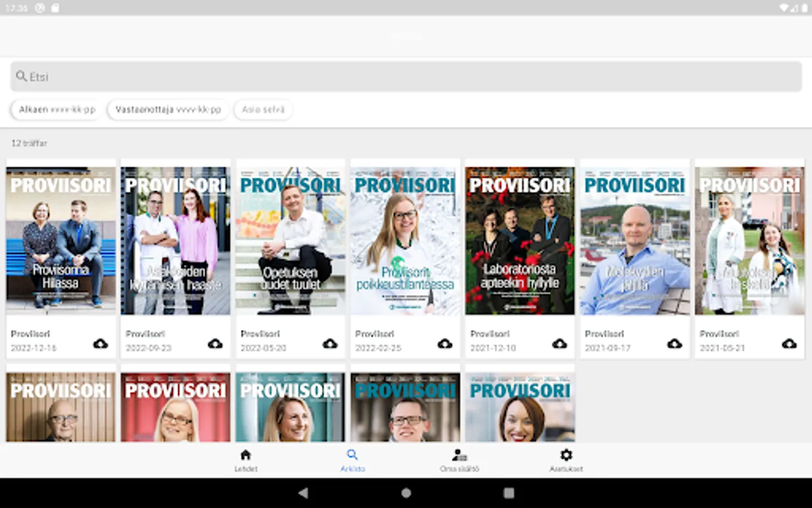Tap the cloud icon beside 2021-12-10
The width and height of the screenshot is (812, 508).
point(559,344)
